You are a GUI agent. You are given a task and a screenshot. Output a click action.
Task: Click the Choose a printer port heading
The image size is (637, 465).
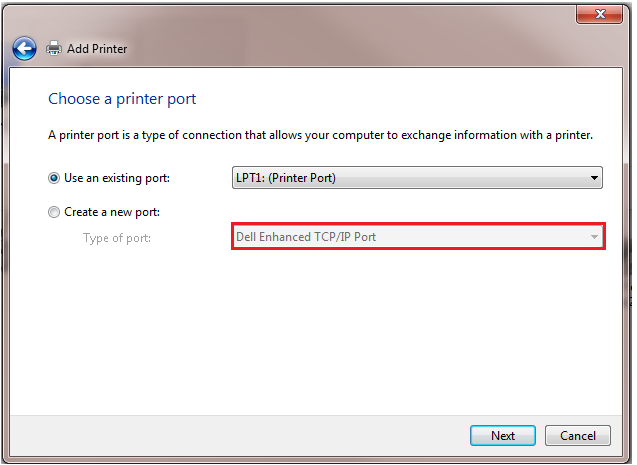[122, 99]
